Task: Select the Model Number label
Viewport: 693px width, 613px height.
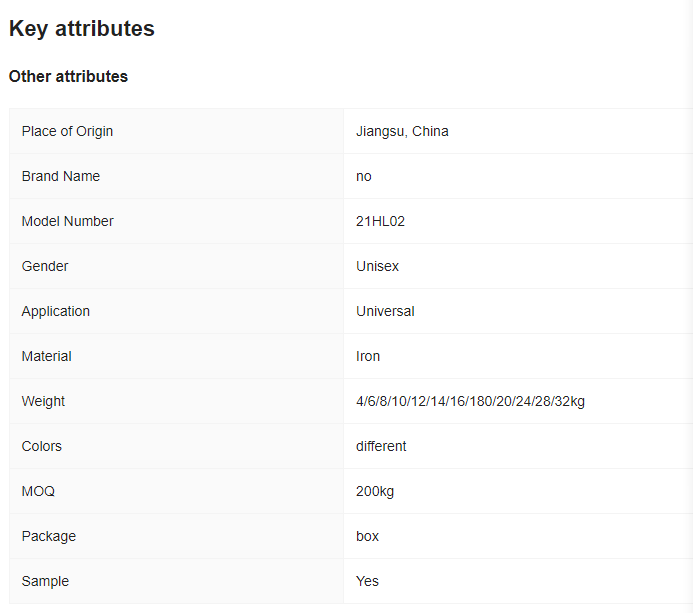Action: pos(68,221)
